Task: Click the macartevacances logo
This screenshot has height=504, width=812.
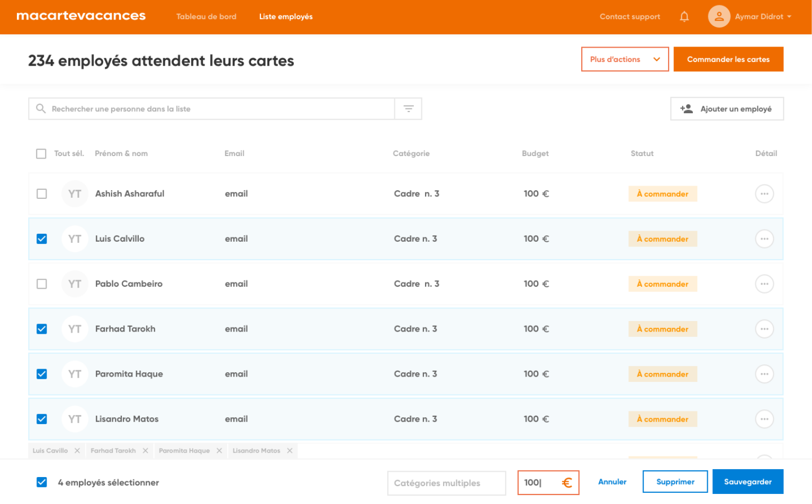Action: coord(81,16)
